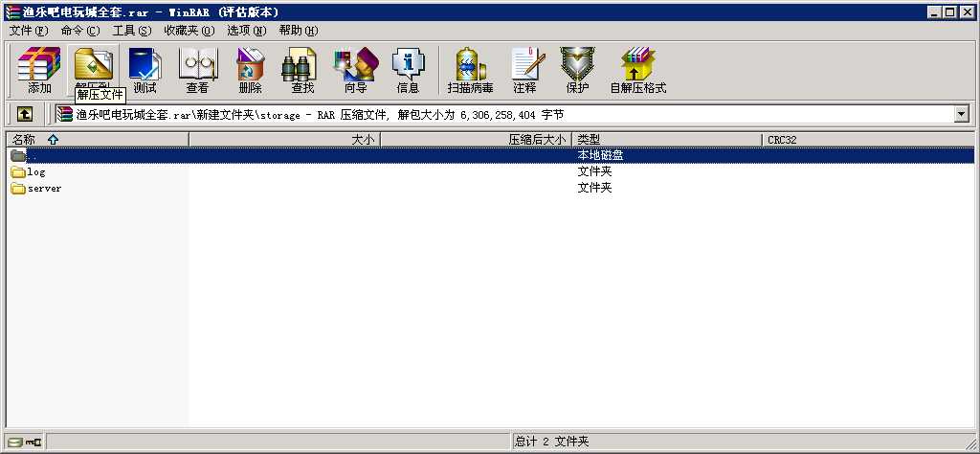Click the drive icon in status bar
Viewport: 980px width, 454px height.
click(x=15, y=443)
